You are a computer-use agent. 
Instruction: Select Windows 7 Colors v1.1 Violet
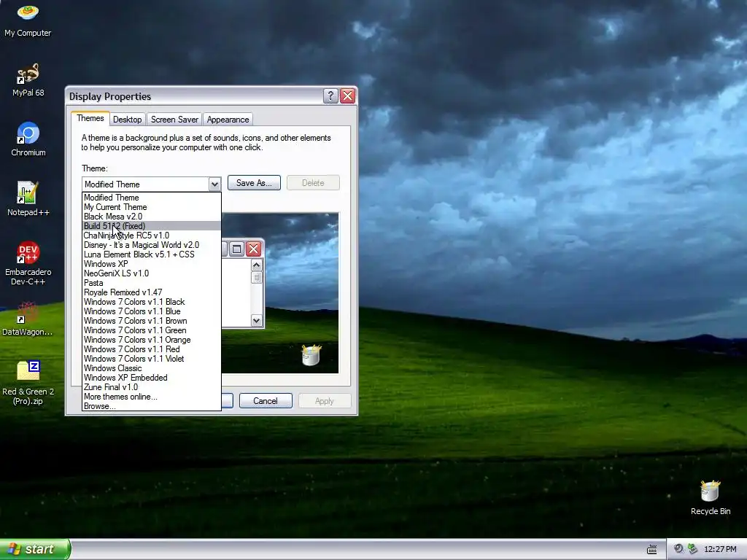(152, 359)
